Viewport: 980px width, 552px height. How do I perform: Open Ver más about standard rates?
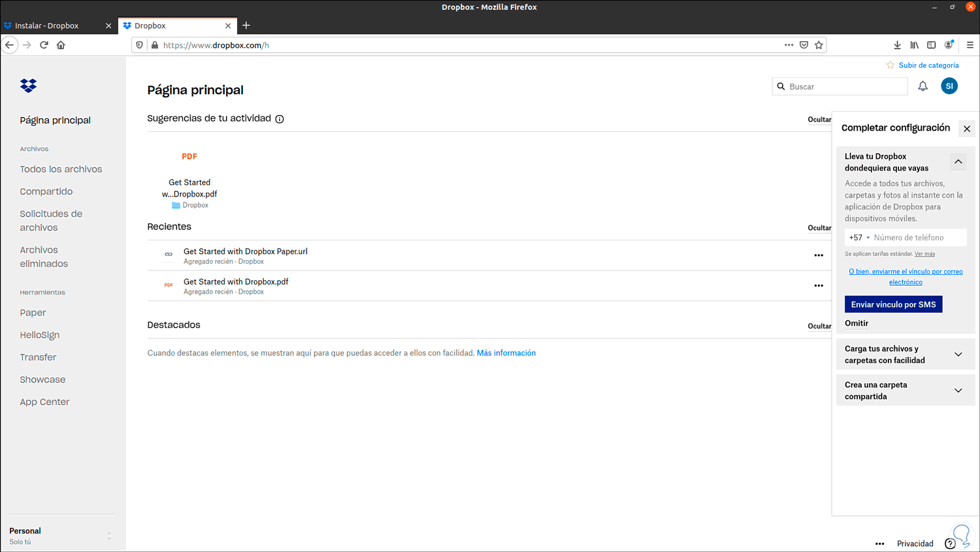[x=924, y=254]
